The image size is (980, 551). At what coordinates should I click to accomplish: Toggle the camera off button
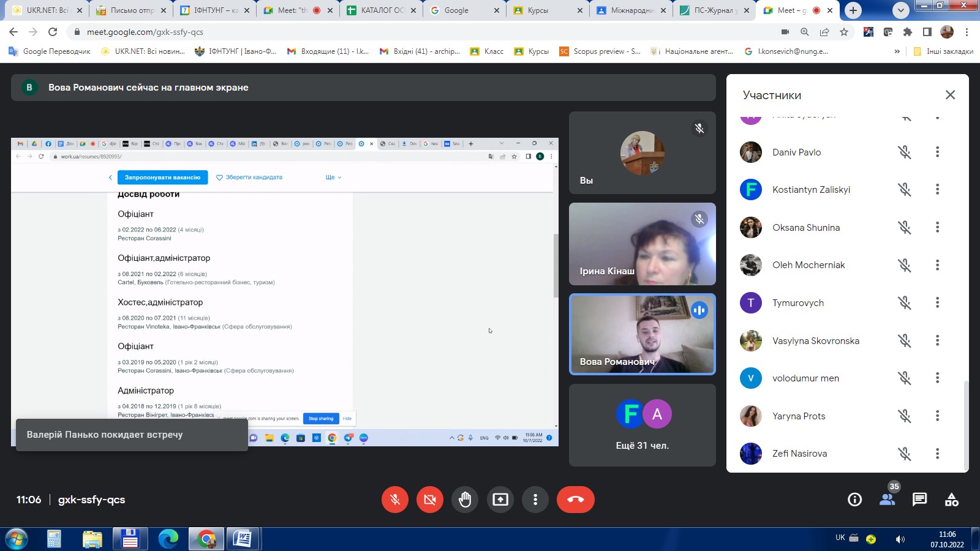[430, 500]
